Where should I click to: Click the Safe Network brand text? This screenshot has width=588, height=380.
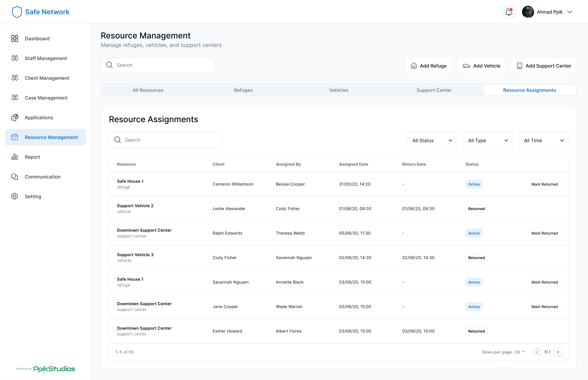click(x=47, y=12)
